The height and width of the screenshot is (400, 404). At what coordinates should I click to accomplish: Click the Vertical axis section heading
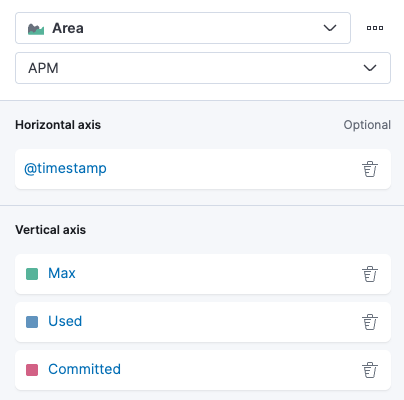51,230
